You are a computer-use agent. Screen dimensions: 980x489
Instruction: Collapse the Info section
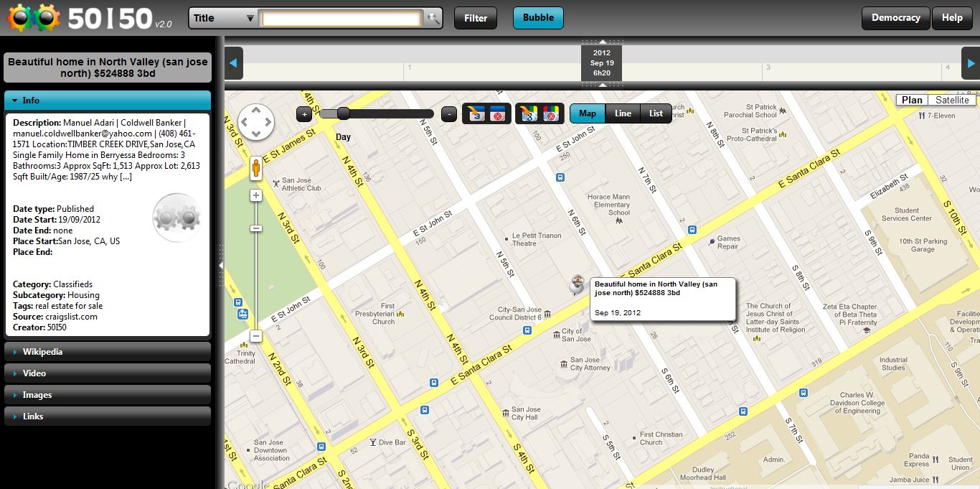click(108, 101)
